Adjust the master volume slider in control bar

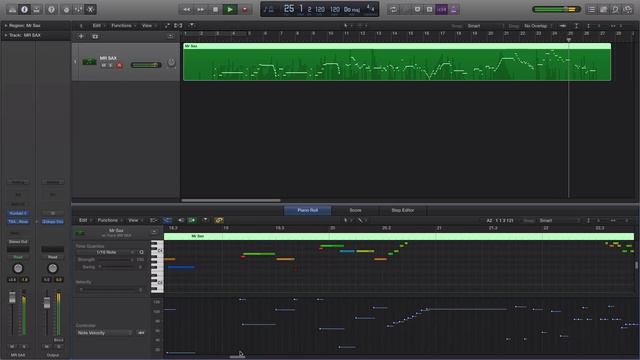coord(556,9)
